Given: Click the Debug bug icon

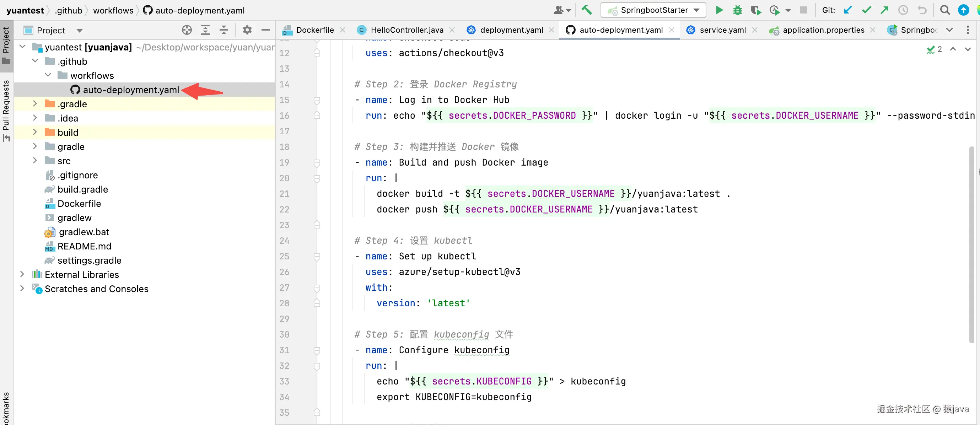Looking at the screenshot, I should tap(737, 10).
